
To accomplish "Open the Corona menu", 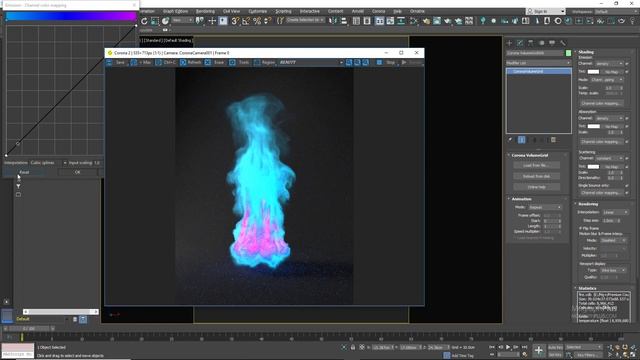I will 378,11.
